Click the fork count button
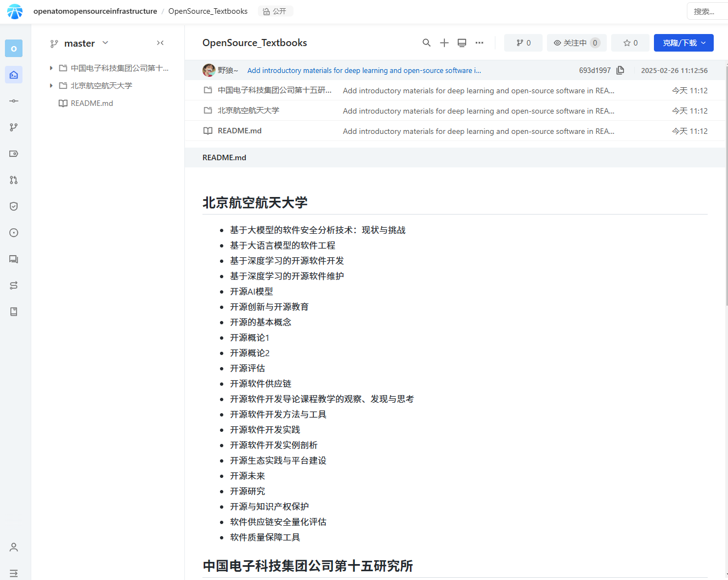 523,43
